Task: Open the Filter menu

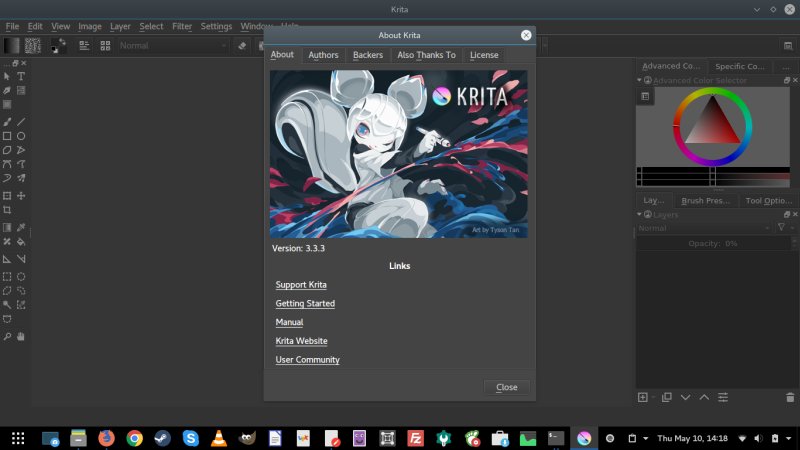Action: (x=182, y=27)
